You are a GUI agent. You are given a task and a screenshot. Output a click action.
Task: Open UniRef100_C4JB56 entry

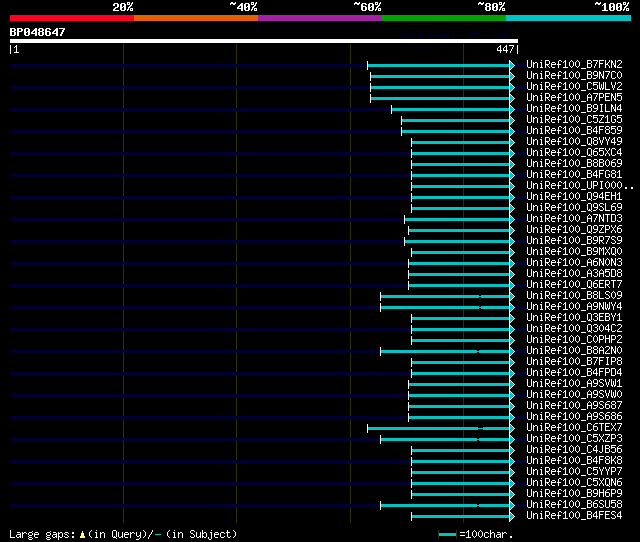pos(574,450)
